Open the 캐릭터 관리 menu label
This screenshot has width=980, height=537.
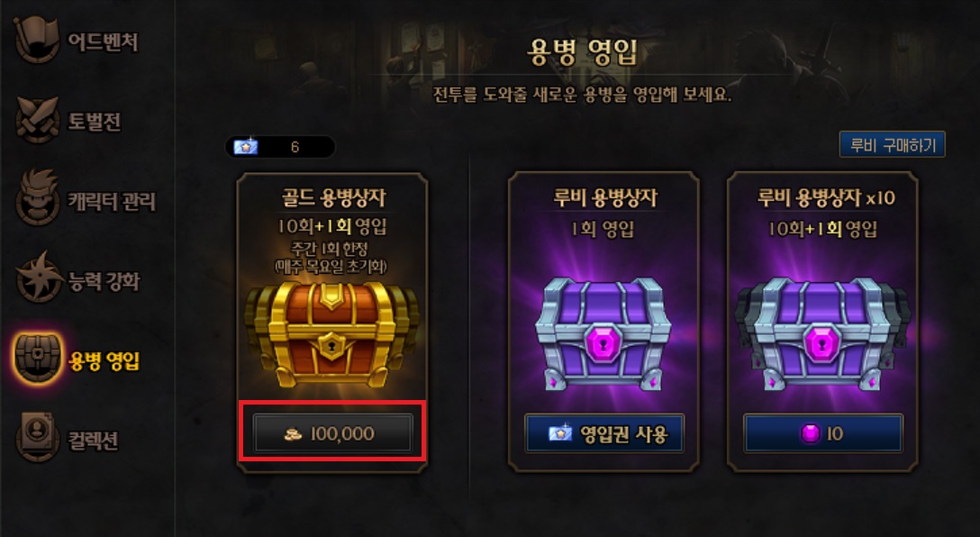[x=112, y=201]
